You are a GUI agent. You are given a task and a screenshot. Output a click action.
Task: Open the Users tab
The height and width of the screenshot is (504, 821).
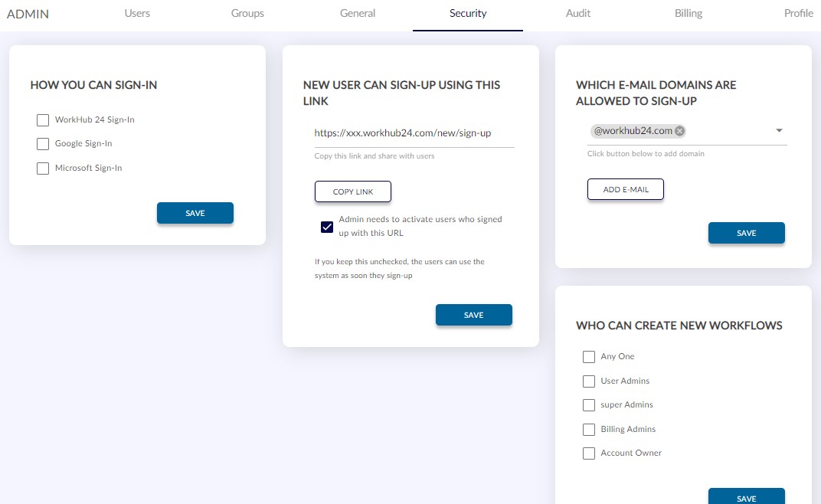137,14
